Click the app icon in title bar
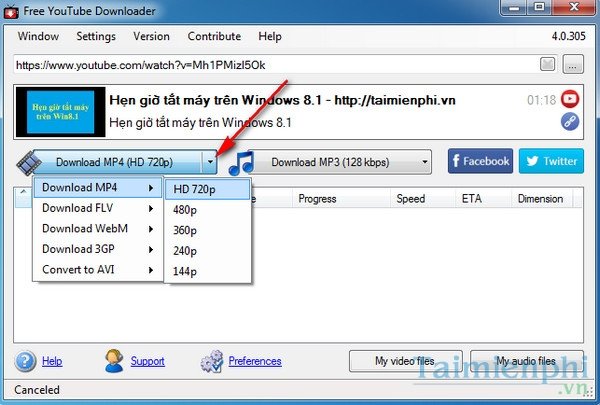The height and width of the screenshot is (405, 600). coord(11,11)
